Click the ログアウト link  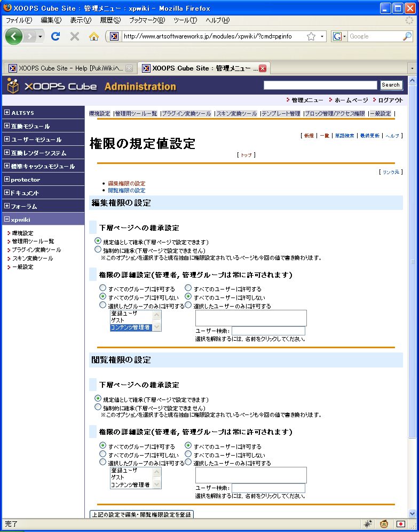[x=388, y=100]
